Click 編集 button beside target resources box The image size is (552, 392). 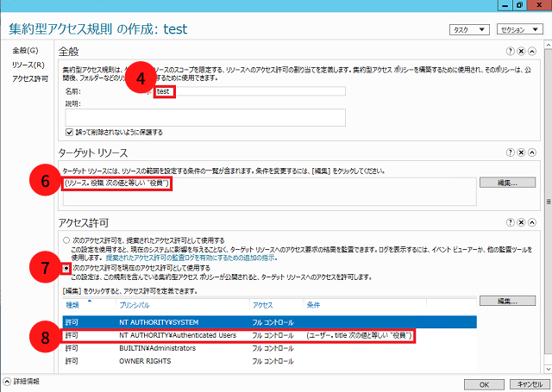[505, 184]
